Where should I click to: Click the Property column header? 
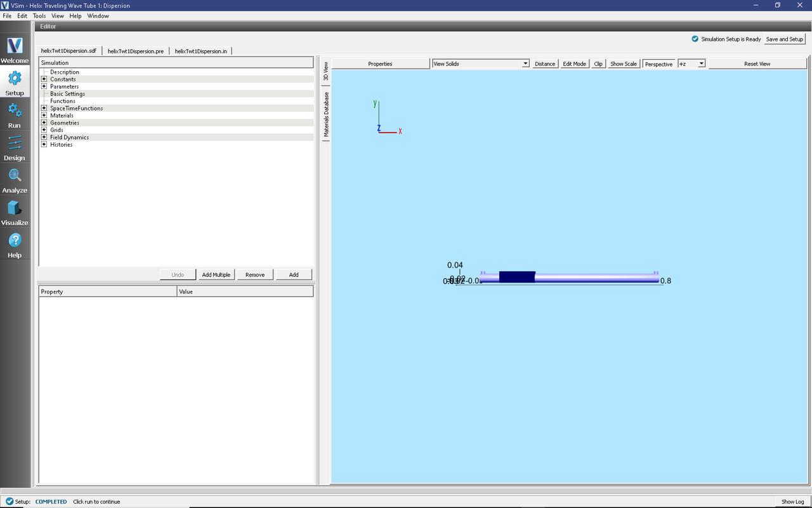[108, 291]
